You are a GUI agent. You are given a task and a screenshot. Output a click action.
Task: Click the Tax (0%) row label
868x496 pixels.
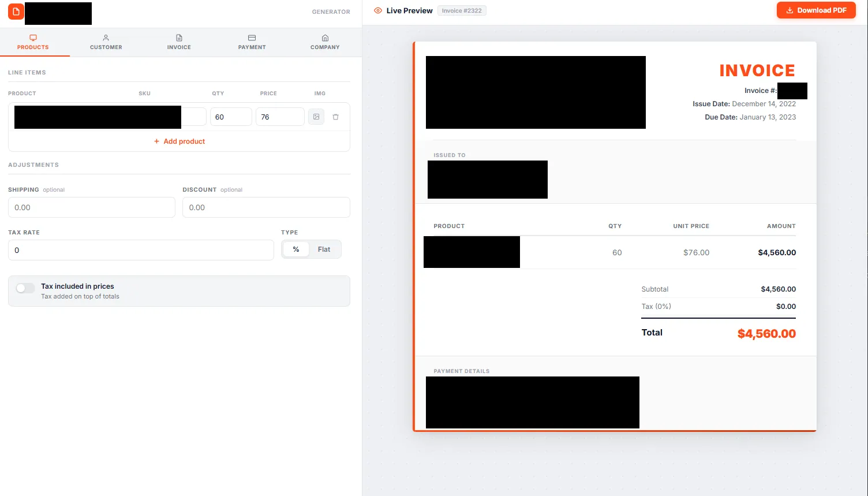pyautogui.click(x=656, y=307)
